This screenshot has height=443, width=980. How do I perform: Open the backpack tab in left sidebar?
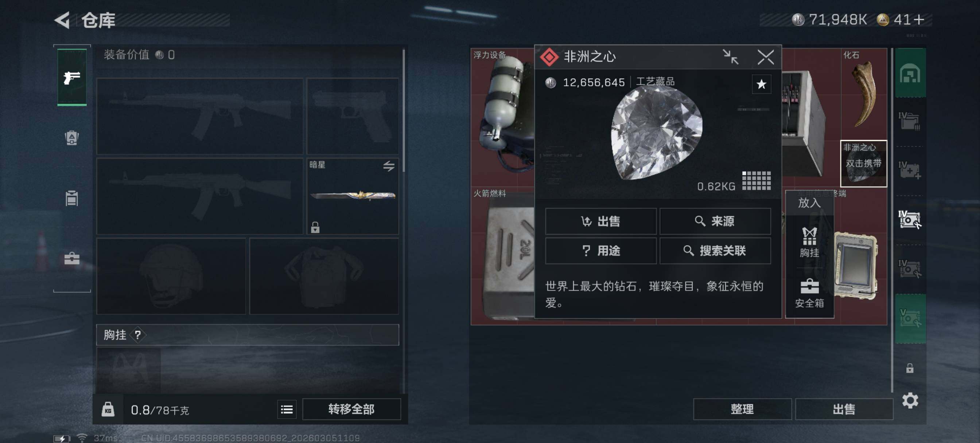point(72,138)
